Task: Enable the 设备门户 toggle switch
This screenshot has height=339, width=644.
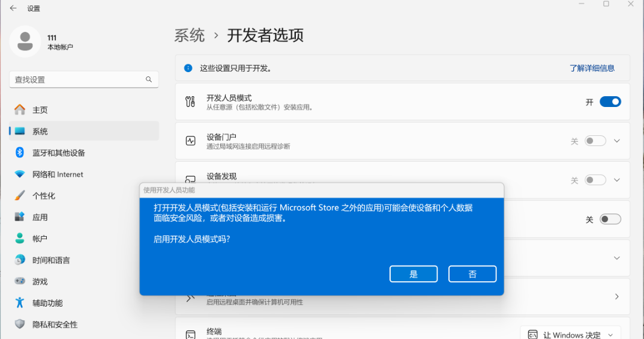Action: point(595,141)
